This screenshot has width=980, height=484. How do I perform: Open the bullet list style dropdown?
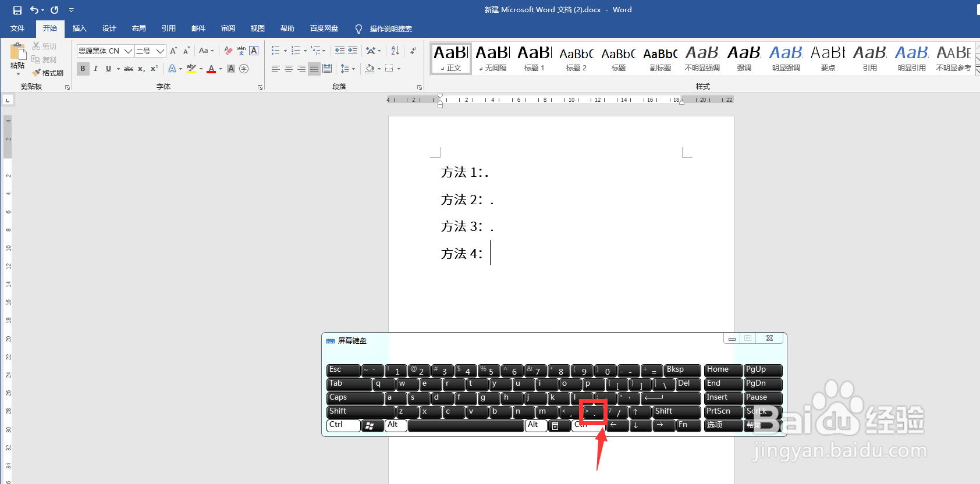tap(285, 51)
